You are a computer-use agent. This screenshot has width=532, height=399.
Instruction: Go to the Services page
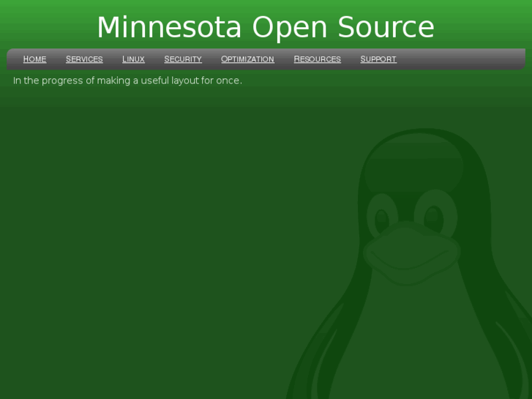click(x=84, y=59)
